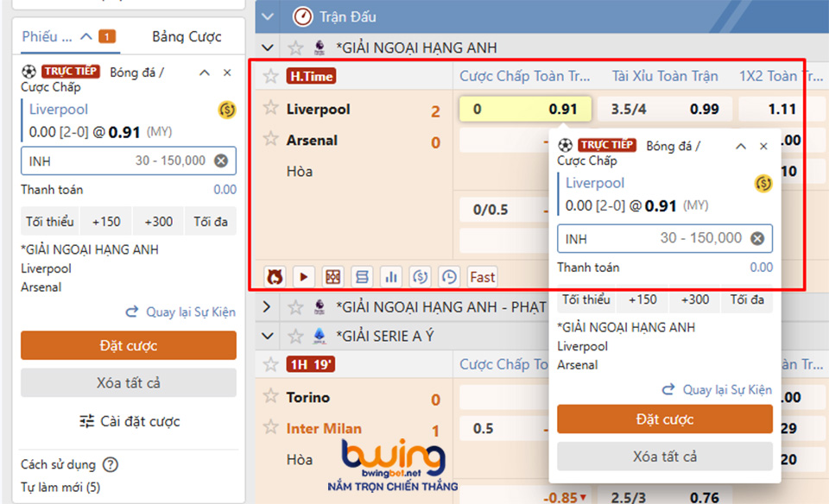The width and height of the screenshot is (829, 504).
Task: Click the dollar cash-out icon in match toolbar
Action: point(420,277)
